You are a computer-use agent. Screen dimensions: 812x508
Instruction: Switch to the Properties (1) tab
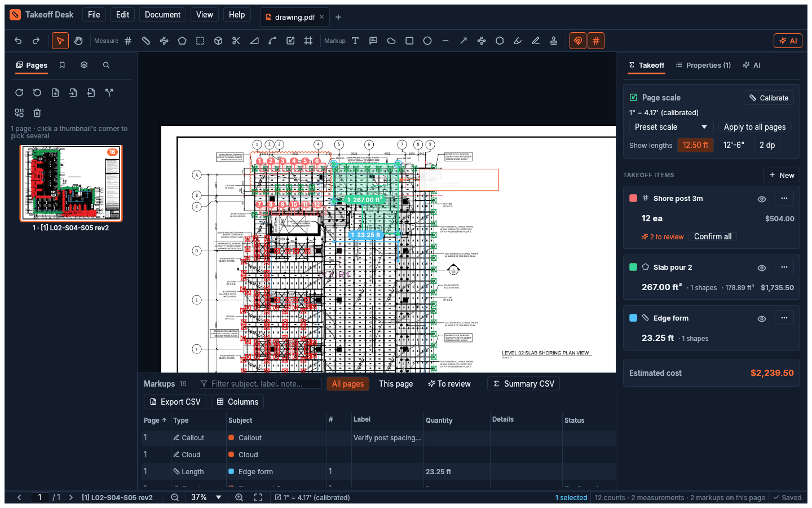(703, 65)
